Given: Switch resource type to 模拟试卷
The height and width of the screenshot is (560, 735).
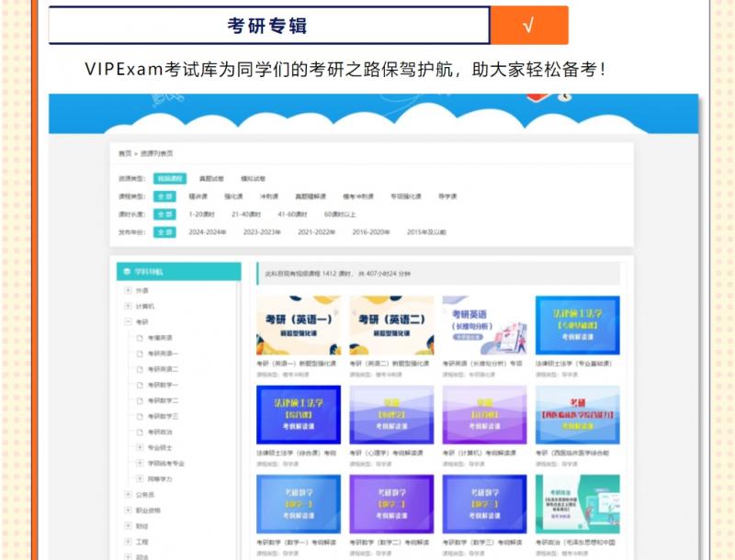Looking at the screenshot, I should tap(254, 178).
